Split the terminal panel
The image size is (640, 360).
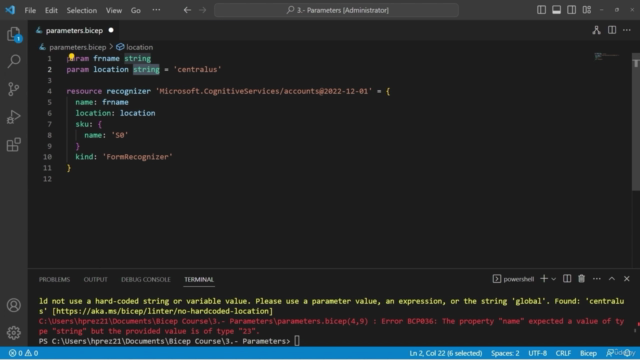coord(567,279)
